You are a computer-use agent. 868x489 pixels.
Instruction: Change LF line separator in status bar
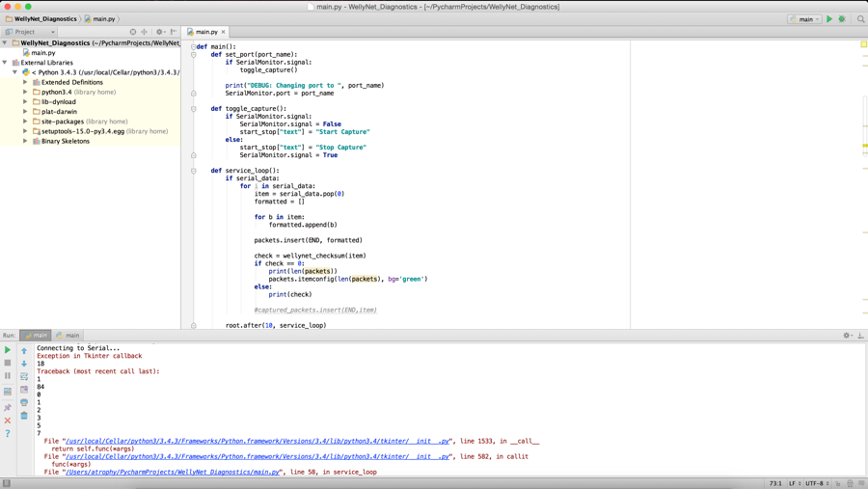tap(795, 483)
